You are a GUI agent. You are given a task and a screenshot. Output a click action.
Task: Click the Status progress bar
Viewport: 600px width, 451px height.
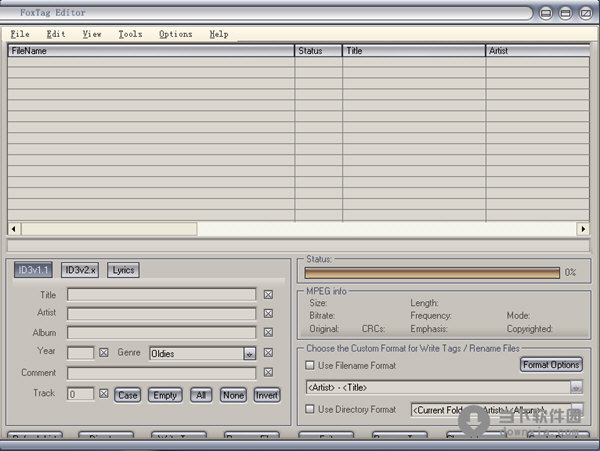pos(432,272)
